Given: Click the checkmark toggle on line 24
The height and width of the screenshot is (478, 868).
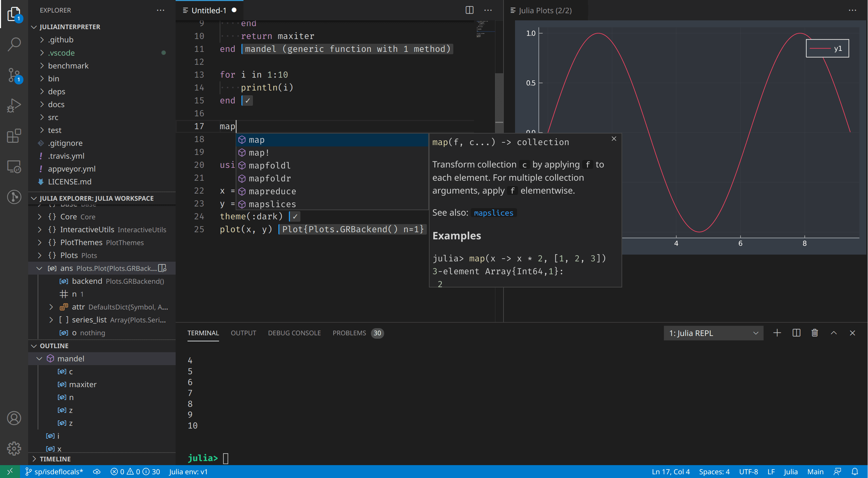Looking at the screenshot, I should [x=295, y=216].
